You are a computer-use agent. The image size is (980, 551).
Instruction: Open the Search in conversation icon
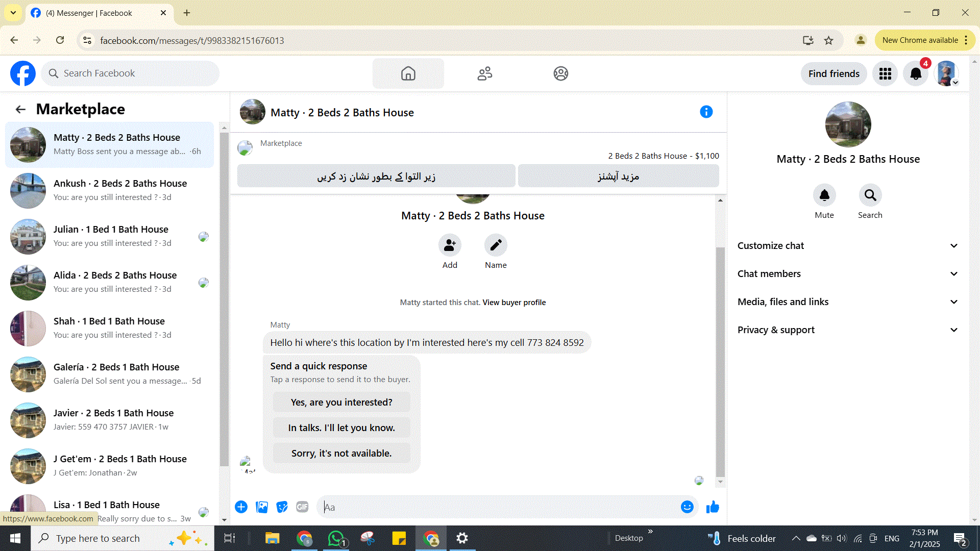(870, 195)
